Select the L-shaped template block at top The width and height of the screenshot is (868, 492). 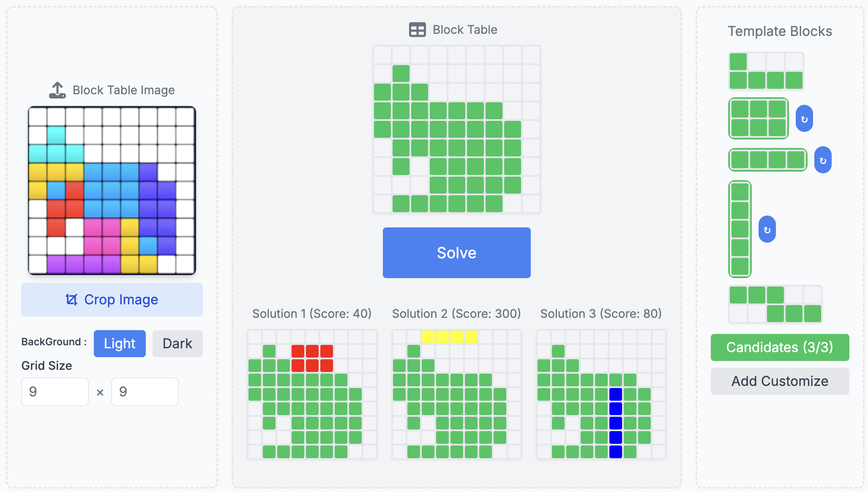coord(766,71)
